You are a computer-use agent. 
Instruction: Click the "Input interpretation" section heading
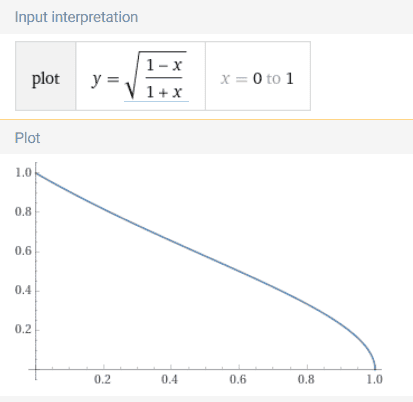tap(76, 17)
